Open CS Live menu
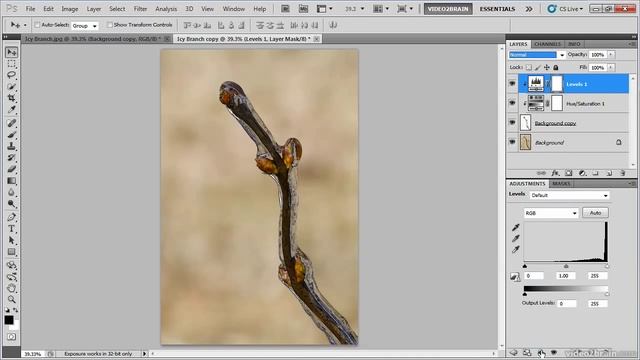640x360 pixels. click(565, 9)
